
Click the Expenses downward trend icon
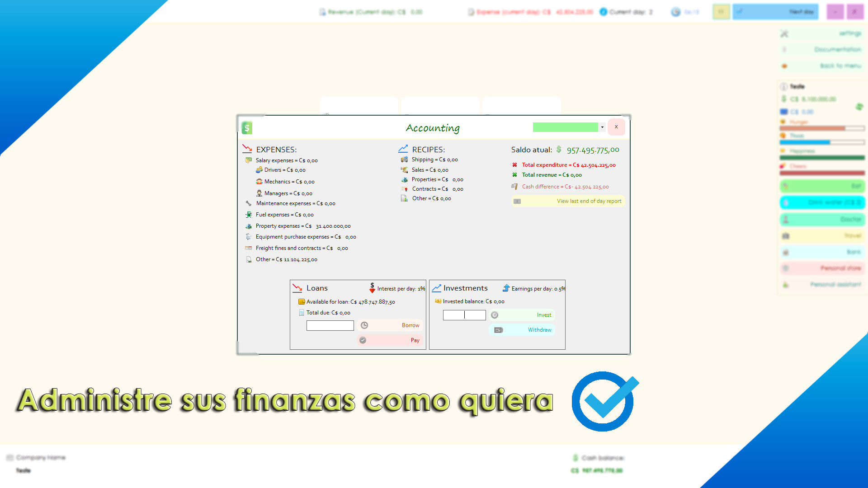247,149
